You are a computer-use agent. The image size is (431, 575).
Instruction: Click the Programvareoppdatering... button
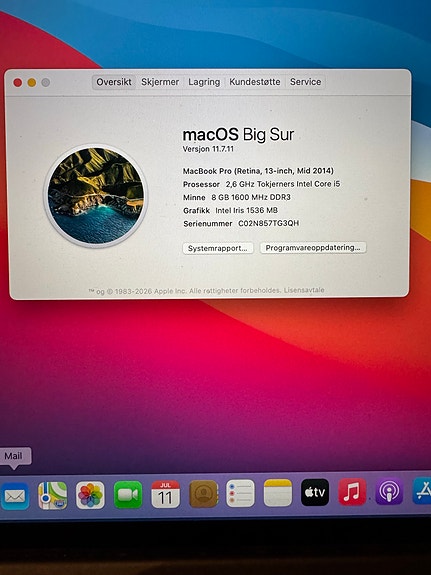pos(313,248)
